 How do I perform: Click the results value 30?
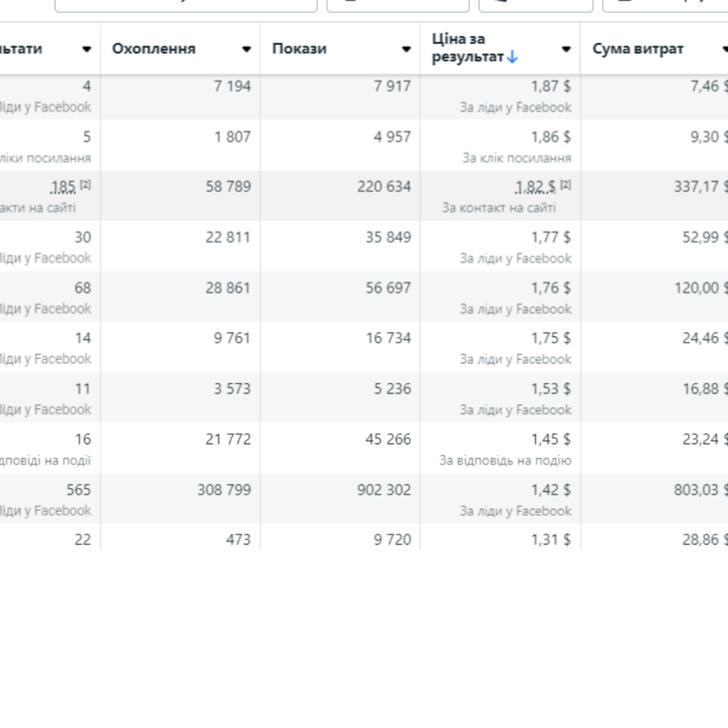pos(83,237)
